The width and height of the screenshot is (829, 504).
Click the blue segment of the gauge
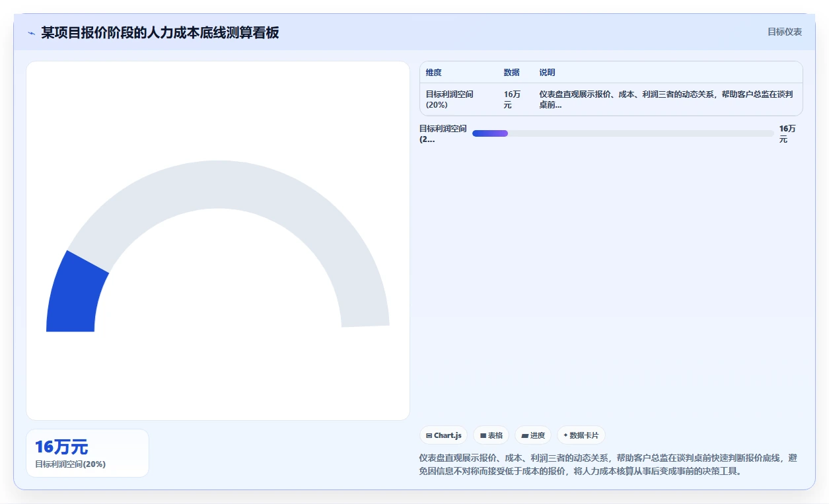pos(76,294)
